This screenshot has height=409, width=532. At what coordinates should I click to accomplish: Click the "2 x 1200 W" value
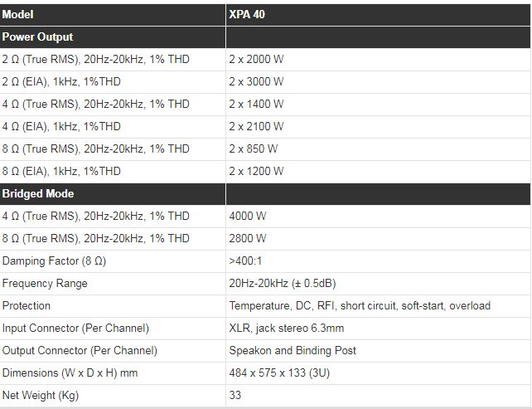click(256, 172)
